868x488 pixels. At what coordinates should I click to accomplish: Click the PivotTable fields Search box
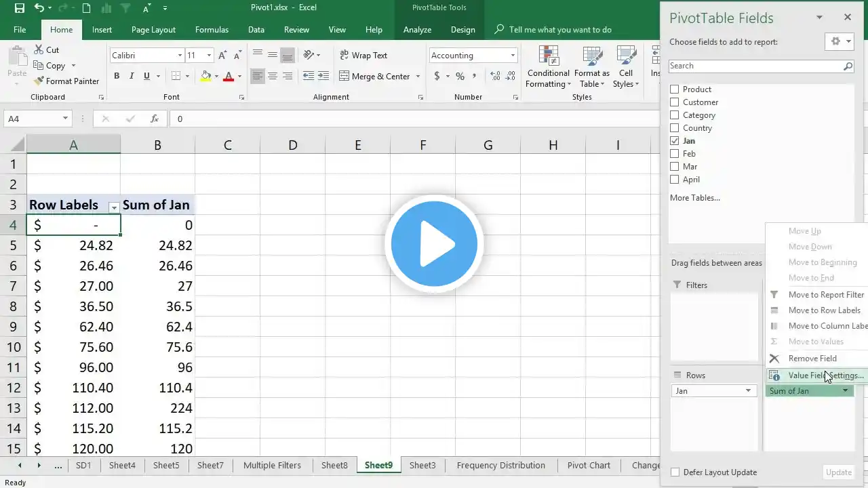point(755,66)
